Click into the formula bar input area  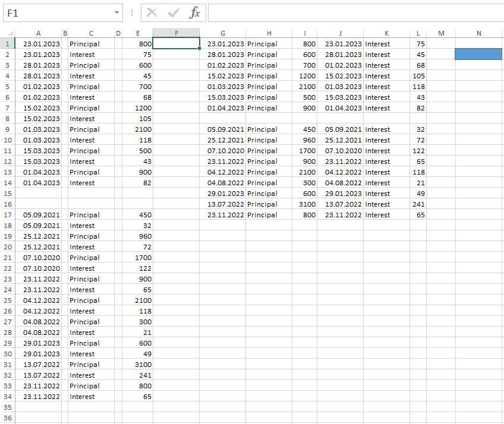356,13
